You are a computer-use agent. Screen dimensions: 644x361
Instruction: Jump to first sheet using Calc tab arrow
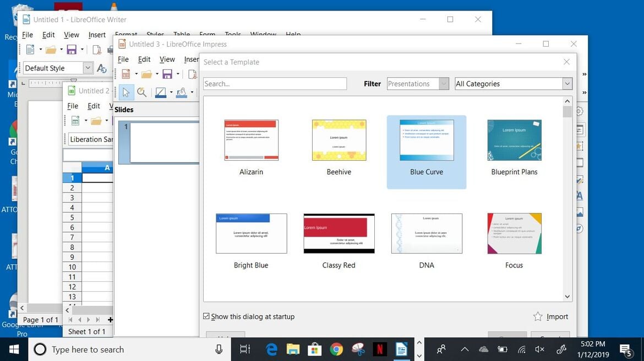[x=70, y=320]
